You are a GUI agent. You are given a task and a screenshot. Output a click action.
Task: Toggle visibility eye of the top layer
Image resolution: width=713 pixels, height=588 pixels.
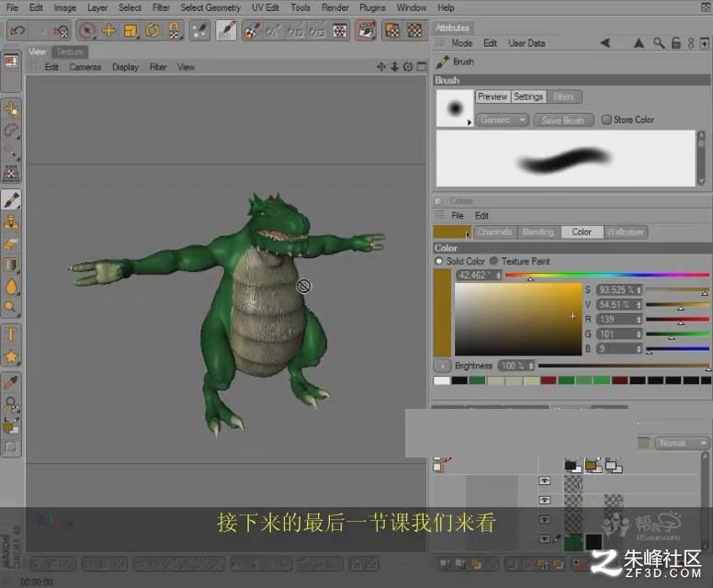point(544,481)
